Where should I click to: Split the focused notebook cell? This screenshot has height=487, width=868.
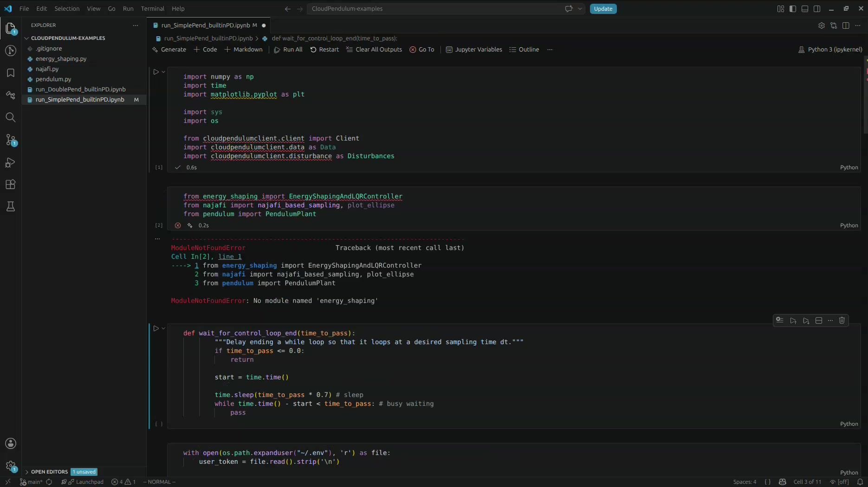[819, 320]
